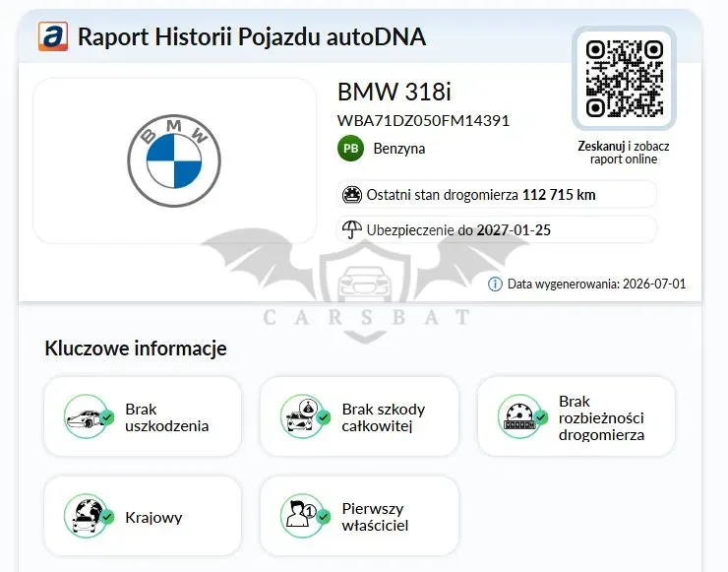Click the odometer reading 112 715 km
Viewport: 728px width, 572px height.
point(559,195)
